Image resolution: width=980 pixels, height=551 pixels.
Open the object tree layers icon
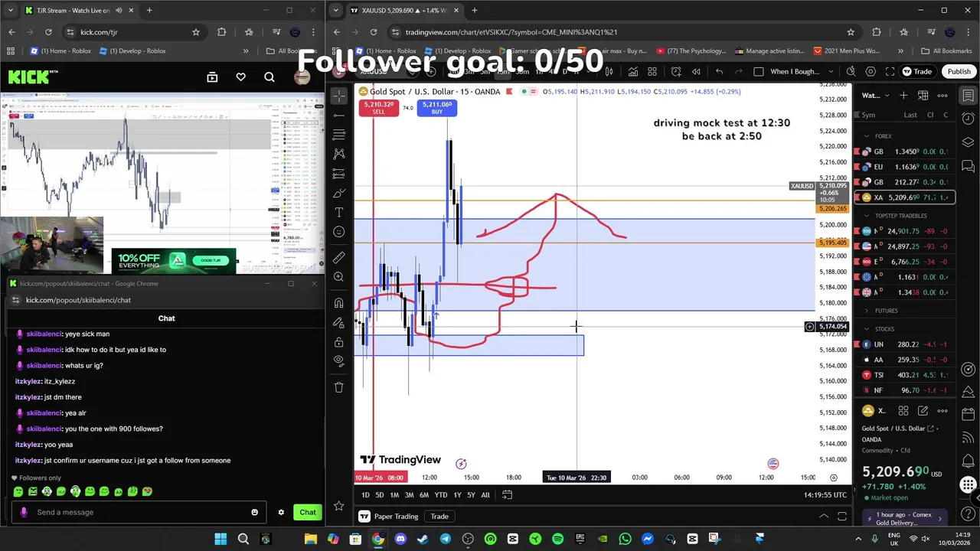tap(969, 142)
